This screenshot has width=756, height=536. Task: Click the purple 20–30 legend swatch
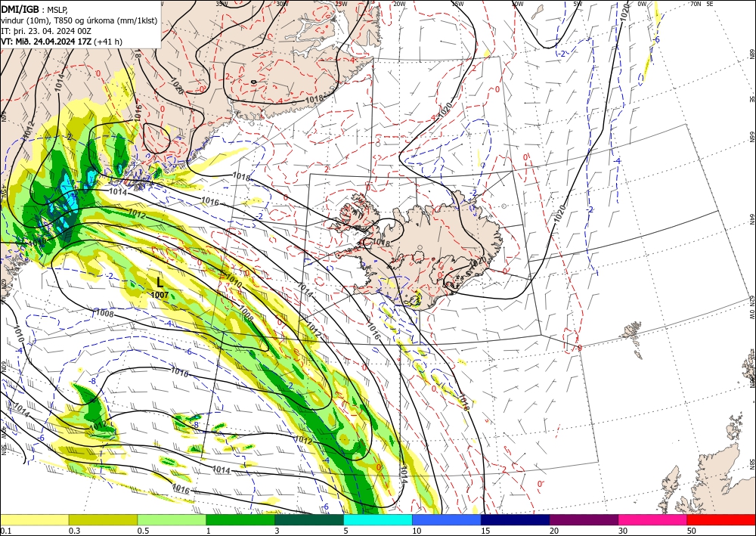pyautogui.click(x=584, y=519)
